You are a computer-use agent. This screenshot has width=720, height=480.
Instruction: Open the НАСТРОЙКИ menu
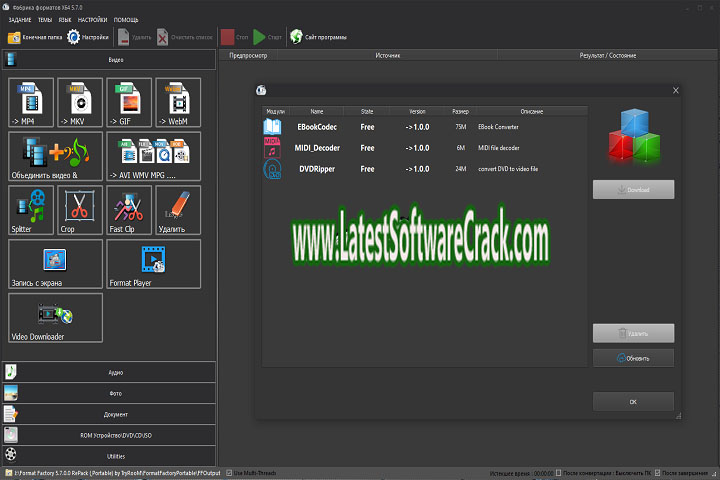click(92, 20)
